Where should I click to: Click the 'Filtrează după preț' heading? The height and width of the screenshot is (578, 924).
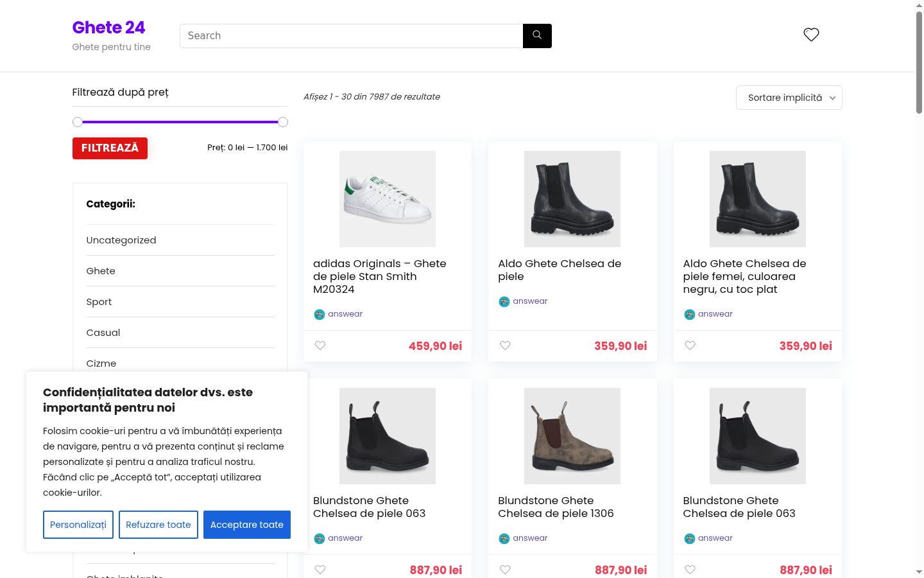click(x=121, y=92)
